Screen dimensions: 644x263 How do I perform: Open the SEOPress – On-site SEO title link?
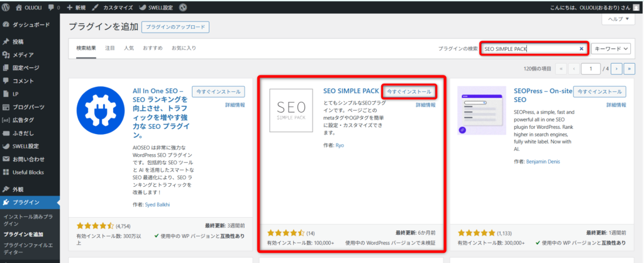coord(543,96)
